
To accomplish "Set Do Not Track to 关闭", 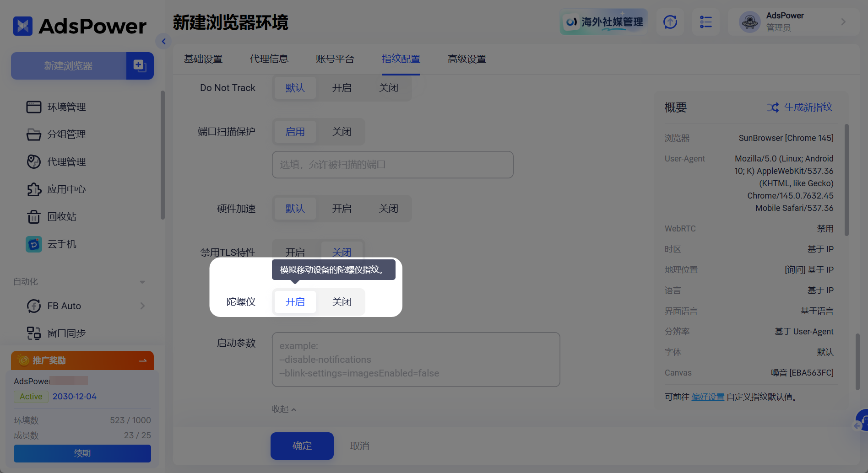I will [x=389, y=88].
